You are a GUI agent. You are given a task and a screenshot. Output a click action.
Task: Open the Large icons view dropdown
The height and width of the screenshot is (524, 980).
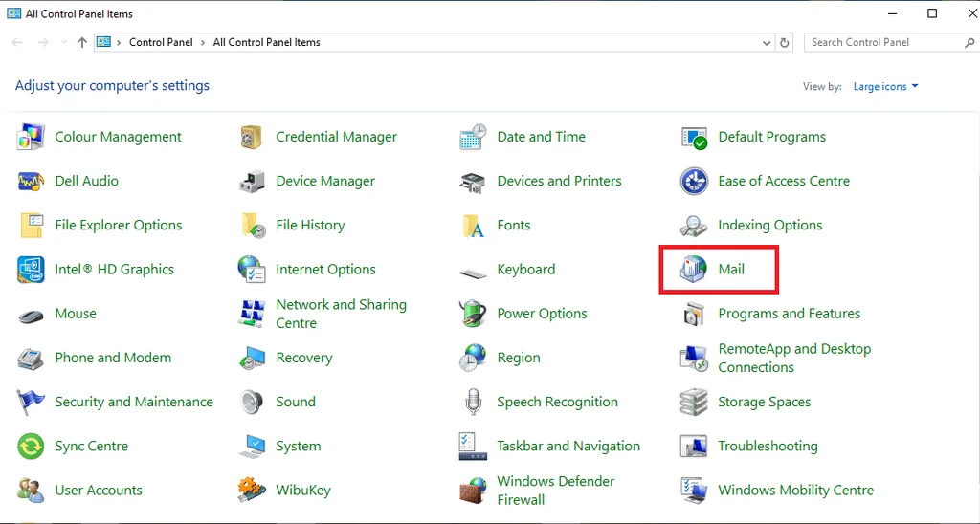885,87
